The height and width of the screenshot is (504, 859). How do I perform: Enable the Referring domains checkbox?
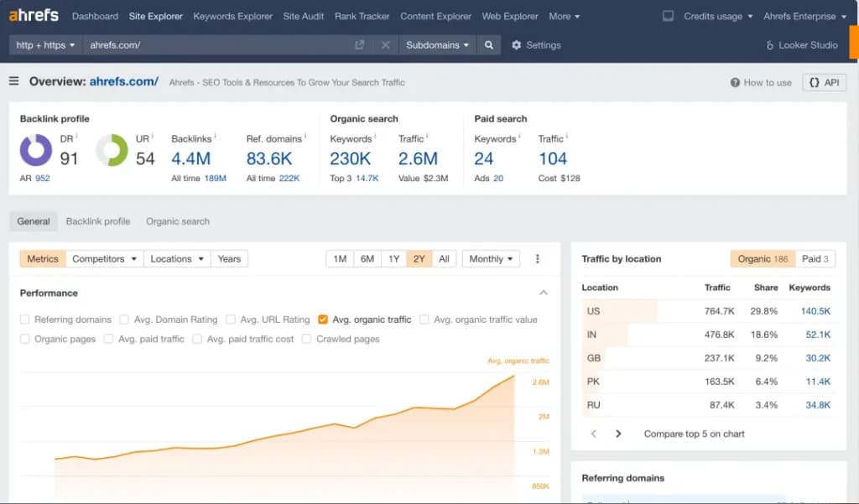tap(24, 320)
